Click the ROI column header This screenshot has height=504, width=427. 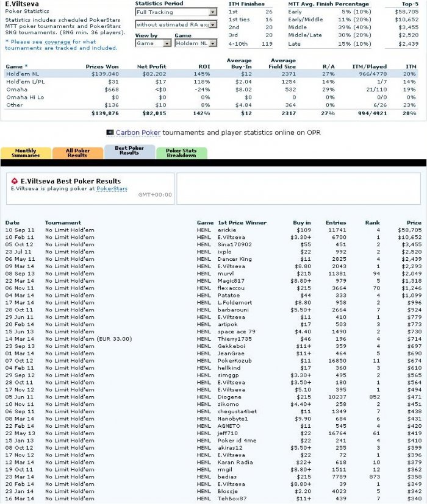204,66
